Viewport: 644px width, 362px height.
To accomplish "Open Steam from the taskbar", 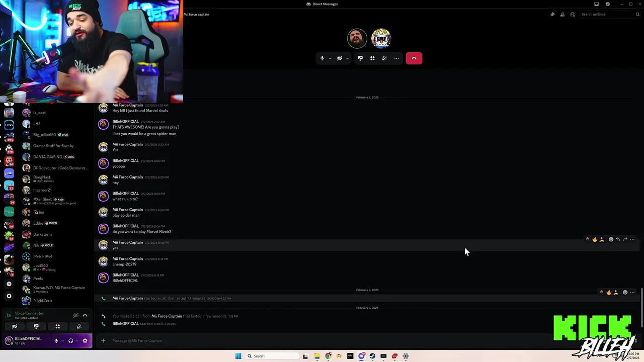I will coord(372,356).
